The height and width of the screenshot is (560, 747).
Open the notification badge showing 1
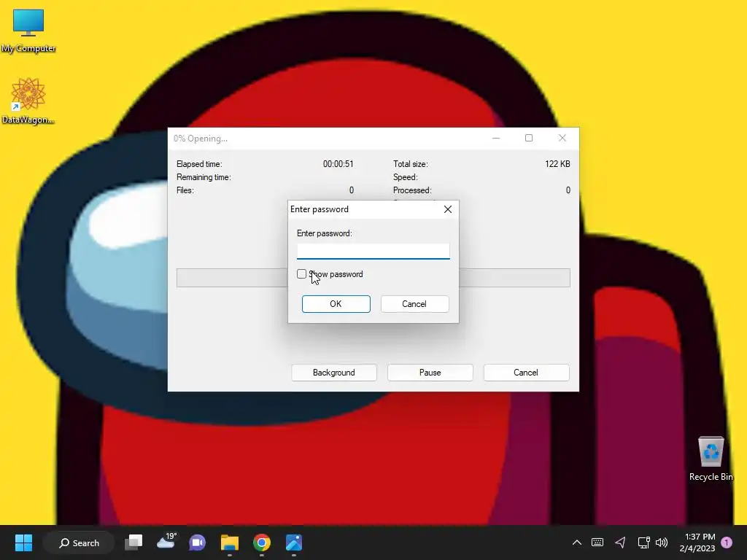(x=727, y=542)
